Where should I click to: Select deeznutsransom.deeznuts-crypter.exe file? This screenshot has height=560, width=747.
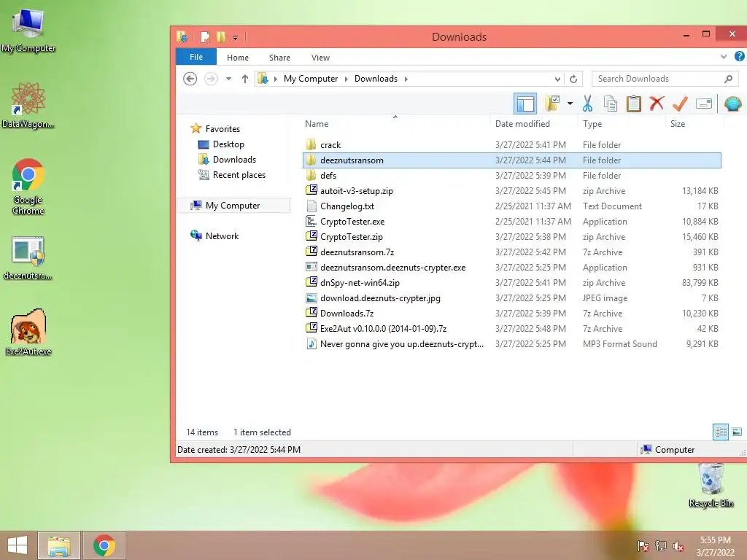[x=511, y=267]
